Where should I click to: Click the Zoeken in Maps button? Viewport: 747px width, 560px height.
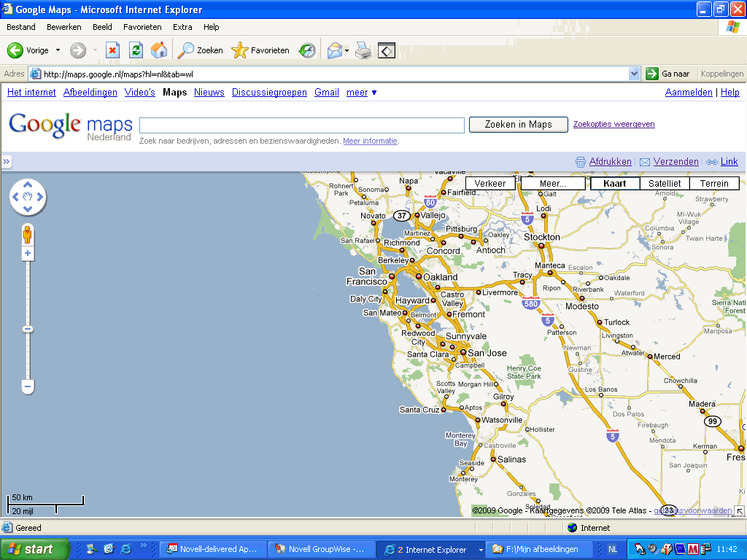tap(519, 124)
